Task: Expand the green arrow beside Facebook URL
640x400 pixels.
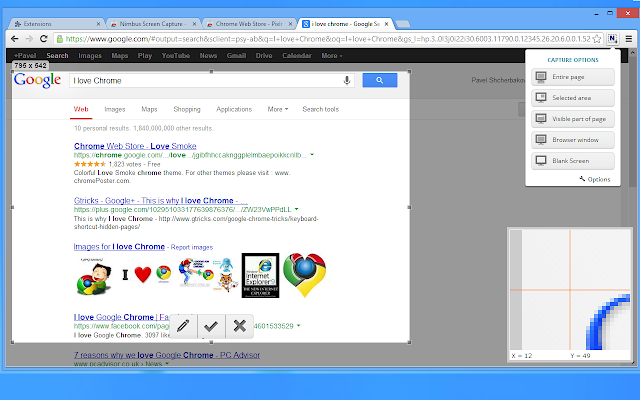Action: (298, 326)
